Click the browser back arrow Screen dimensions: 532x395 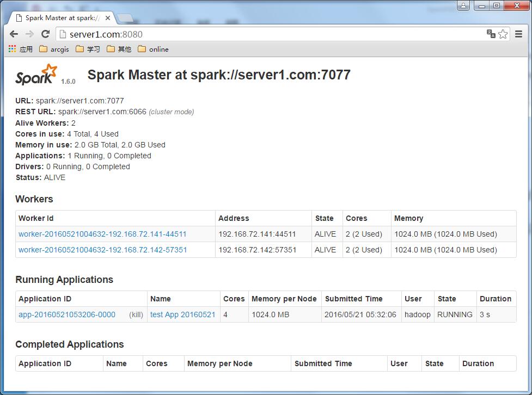(14, 34)
